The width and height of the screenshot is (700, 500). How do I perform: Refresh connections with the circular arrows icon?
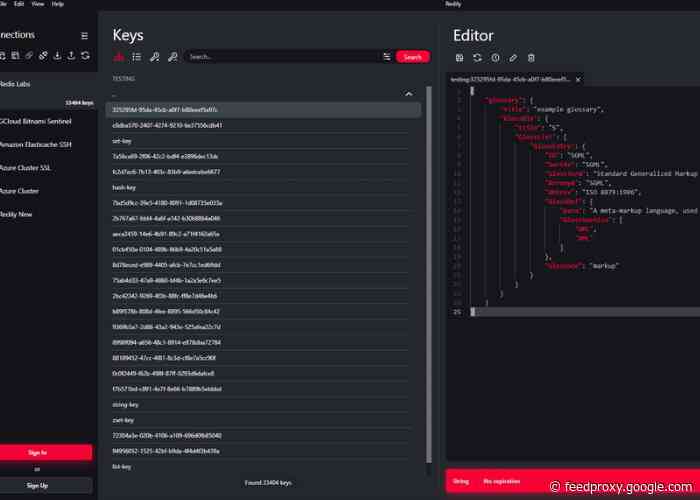(85, 55)
